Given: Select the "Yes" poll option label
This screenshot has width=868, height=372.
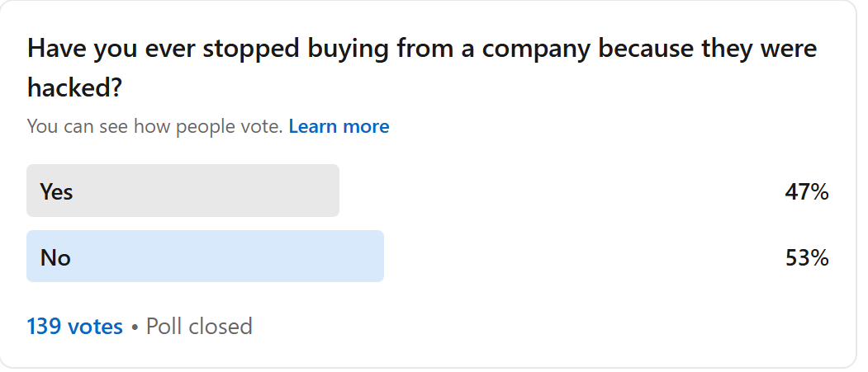Looking at the screenshot, I should (x=56, y=192).
